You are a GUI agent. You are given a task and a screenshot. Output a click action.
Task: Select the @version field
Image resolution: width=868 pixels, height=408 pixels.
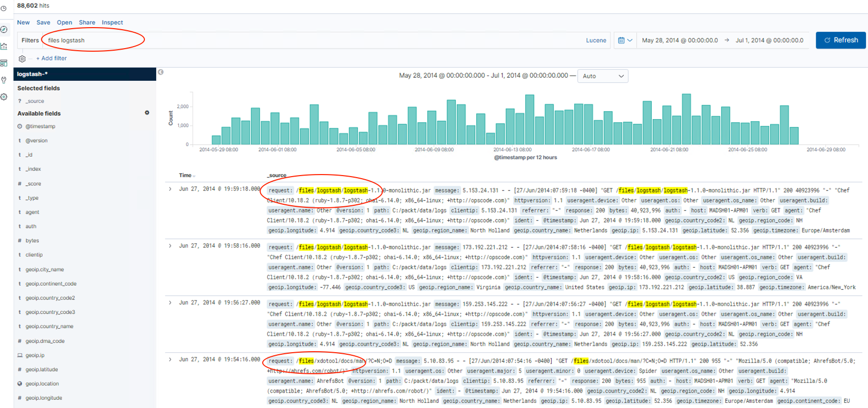coord(36,141)
